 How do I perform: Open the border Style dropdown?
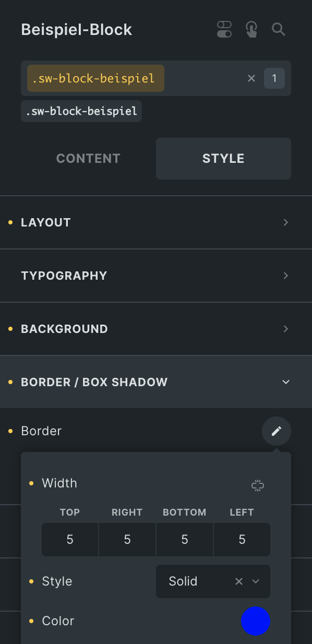pyautogui.click(x=255, y=581)
